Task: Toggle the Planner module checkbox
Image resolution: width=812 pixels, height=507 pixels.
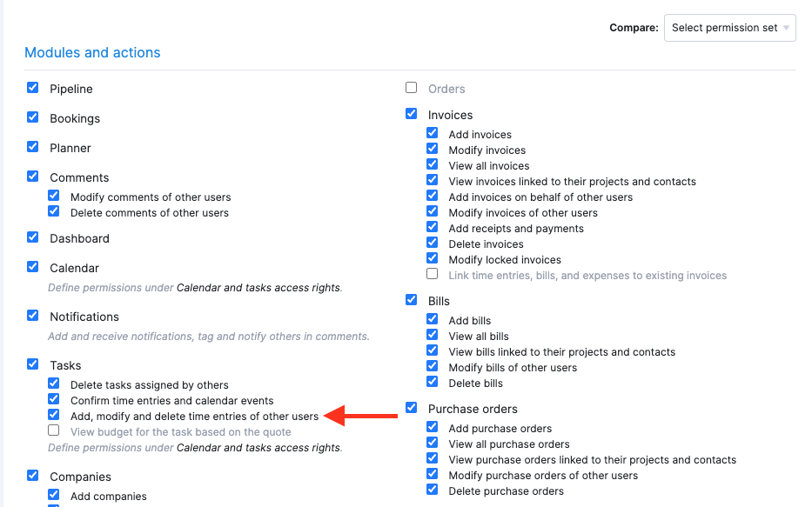Action: coord(33,147)
